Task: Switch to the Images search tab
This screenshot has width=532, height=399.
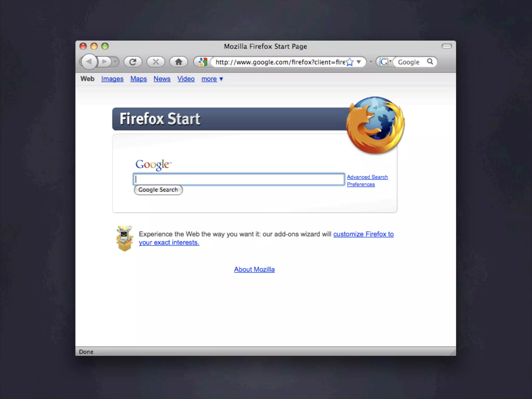Action: click(x=112, y=79)
